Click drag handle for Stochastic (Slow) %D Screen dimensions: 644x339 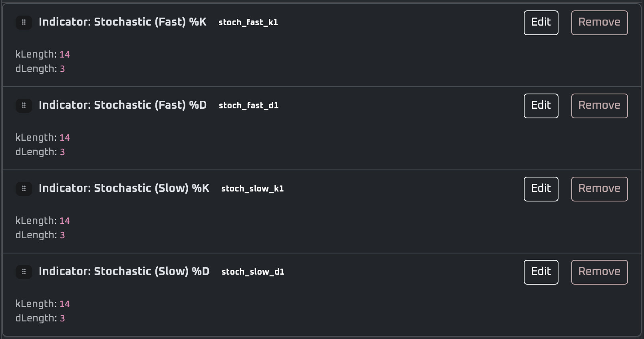tap(24, 272)
